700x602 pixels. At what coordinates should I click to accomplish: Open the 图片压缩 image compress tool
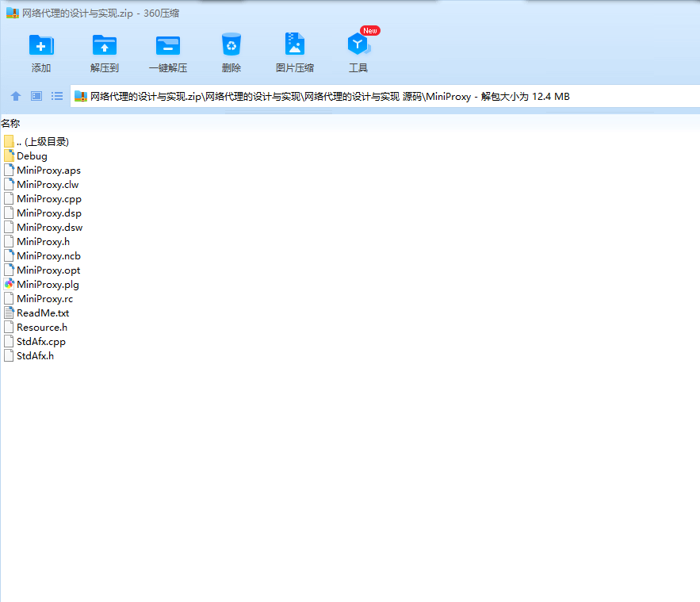click(295, 44)
